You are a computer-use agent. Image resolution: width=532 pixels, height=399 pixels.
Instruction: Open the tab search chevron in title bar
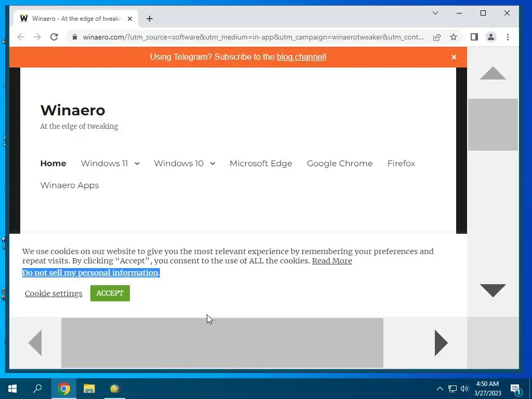435,13
